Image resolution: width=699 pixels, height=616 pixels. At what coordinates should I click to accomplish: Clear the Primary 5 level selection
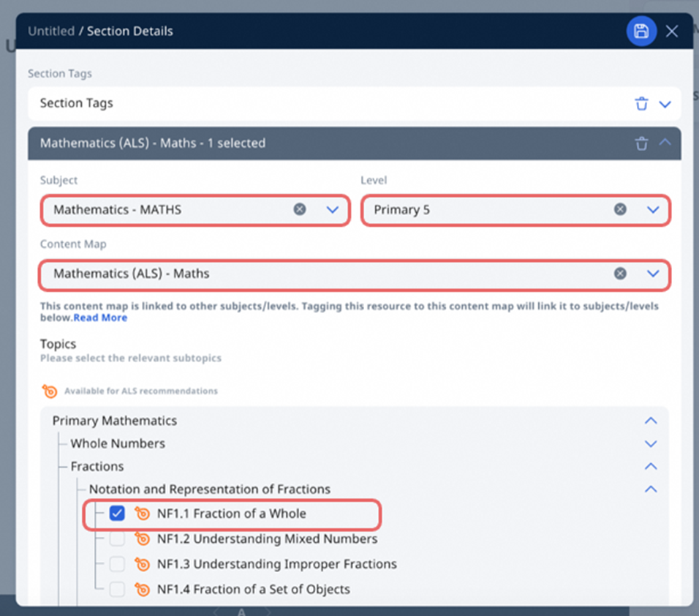pos(620,210)
